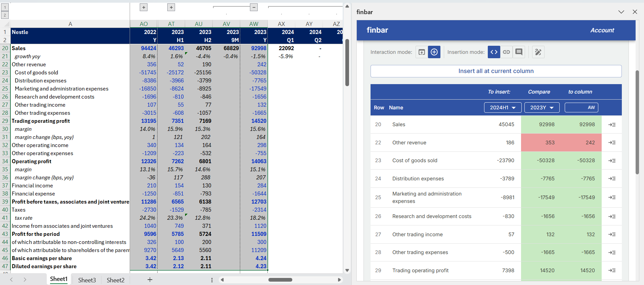Open the Account link in finbar header
The height and width of the screenshot is (285, 644).
pos(602,30)
